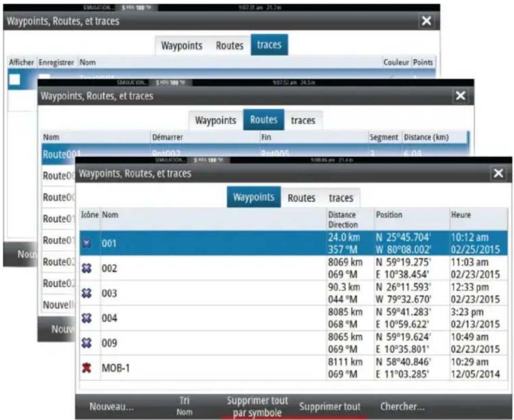This screenshot has width=514, height=420.
Task: Click the waypoint icon for 001
Action: (88, 244)
